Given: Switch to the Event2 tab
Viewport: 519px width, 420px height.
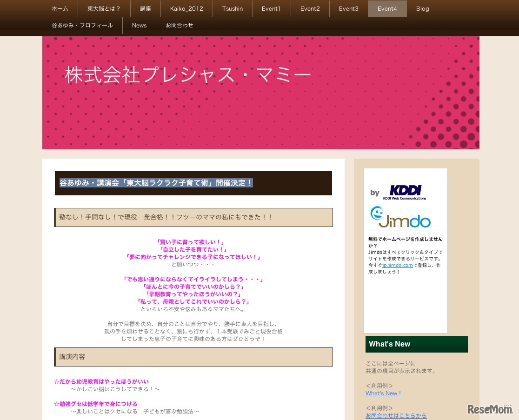Looking at the screenshot, I should pyautogui.click(x=310, y=8).
